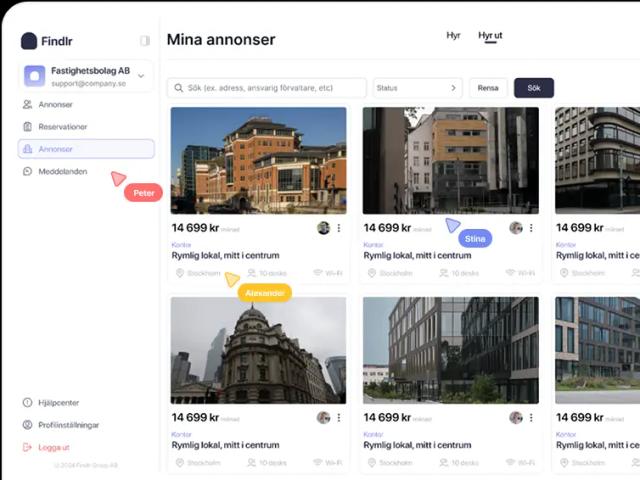Open the red brick building photo
This screenshot has width=640, height=480.
tap(258, 159)
